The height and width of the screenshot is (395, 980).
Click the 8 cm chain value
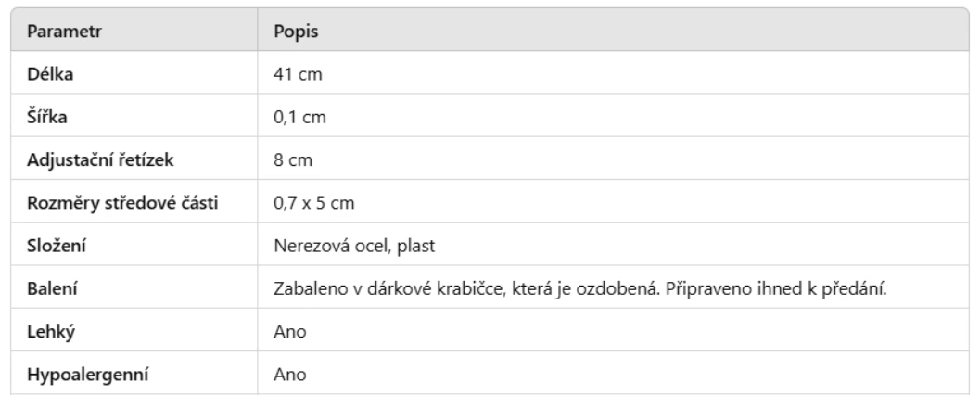tap(293, 159)
